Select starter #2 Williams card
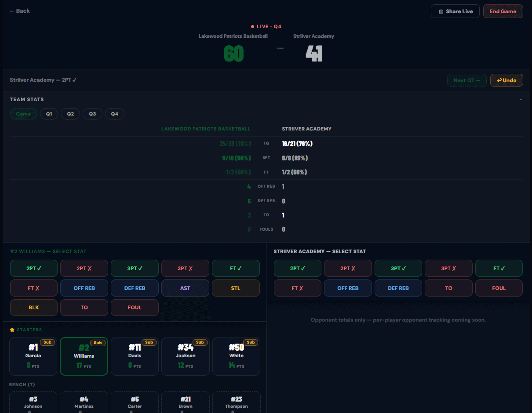Image resolution: width=532 pixels, height=413 pixels. click(84, 356)
